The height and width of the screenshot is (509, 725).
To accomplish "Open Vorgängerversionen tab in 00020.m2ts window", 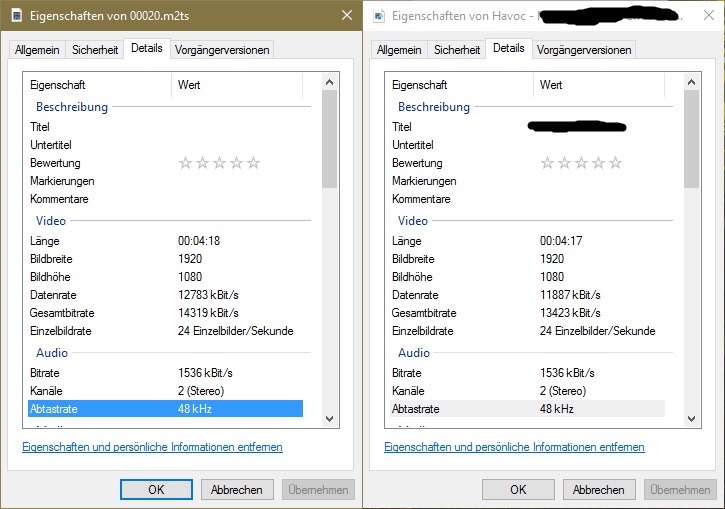I will point(222,50).
